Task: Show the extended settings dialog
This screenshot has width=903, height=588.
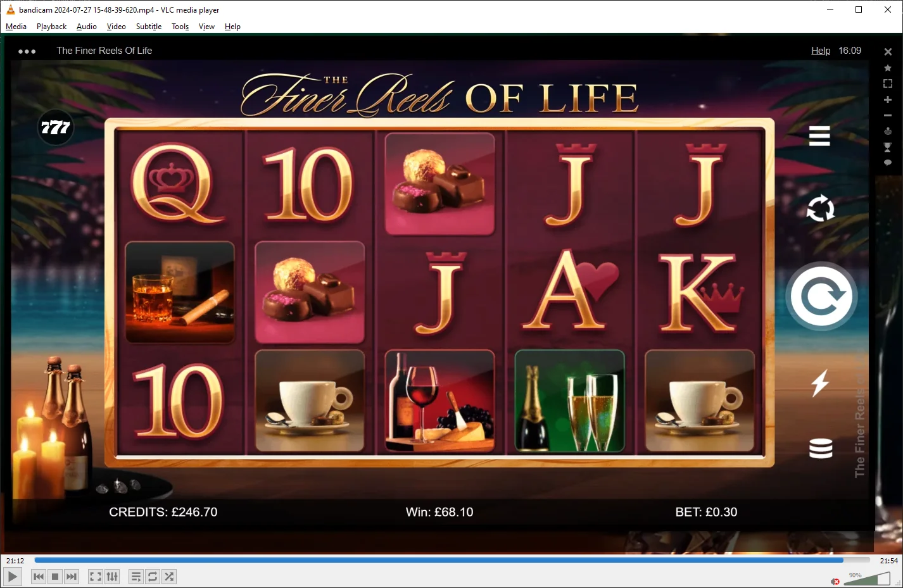Action: point(112,577)
